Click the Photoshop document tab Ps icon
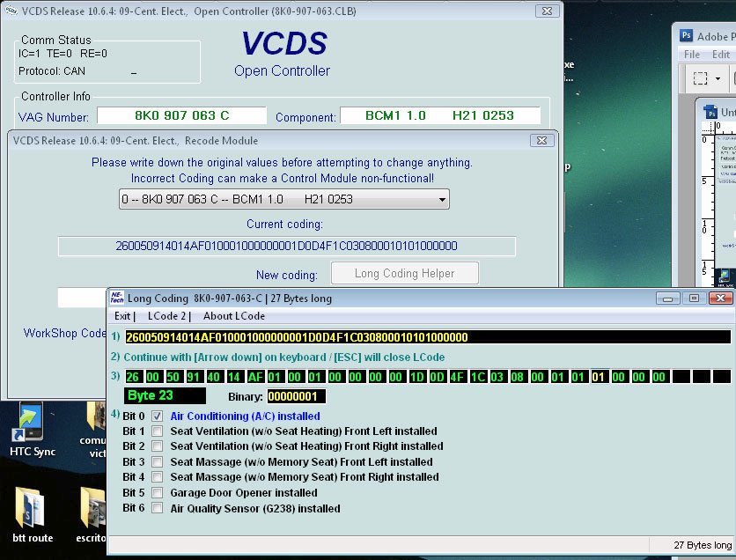This screenshot has width=736, height=560. (710, 112)
